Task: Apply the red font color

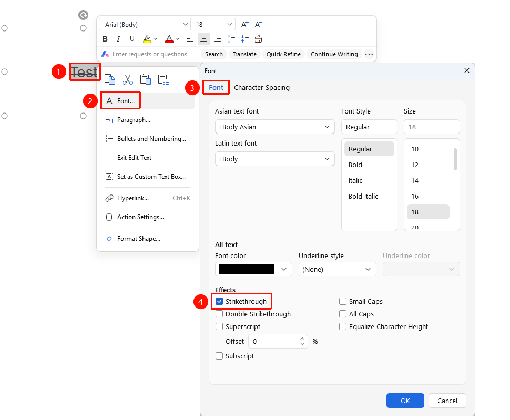Action: (x=169, y=39)
